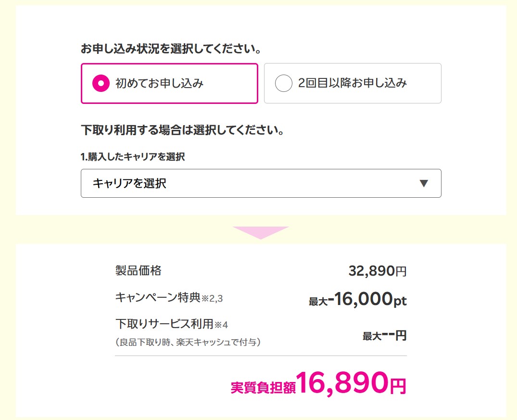
Task: Click the 製品価格 label
Action: [139, 270]
